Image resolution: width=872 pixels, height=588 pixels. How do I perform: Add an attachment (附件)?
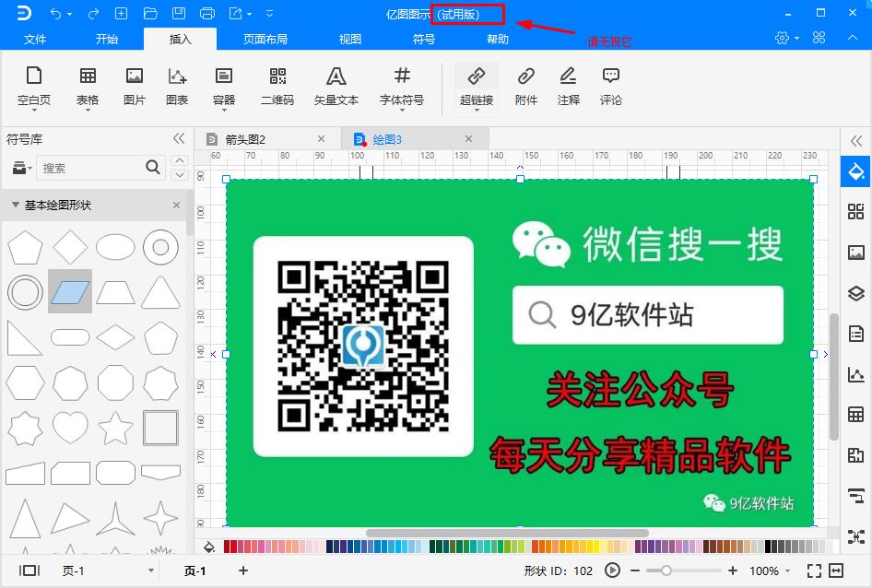pyautogui.click(x=526, y=87)
